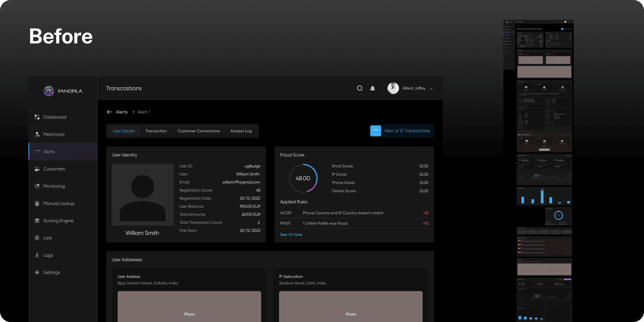Viewport: 644px width, 322px height.
Task: Open the Customers section
Action: click(x=54, y=169)
